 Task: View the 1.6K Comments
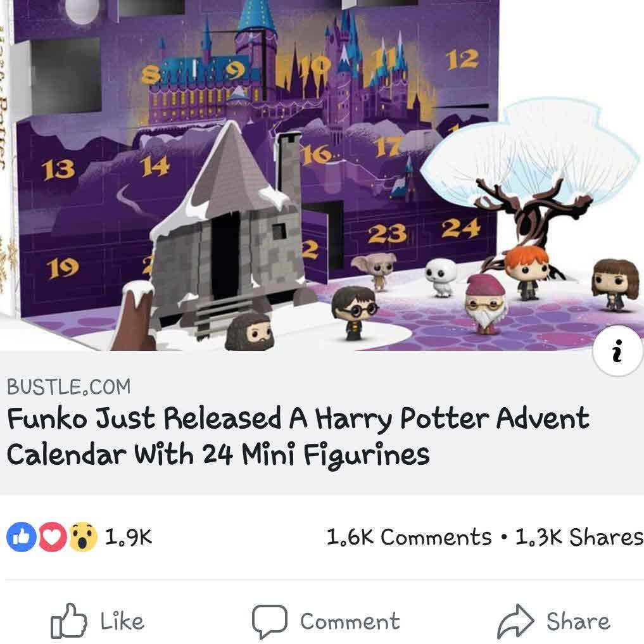click(409, 537)
